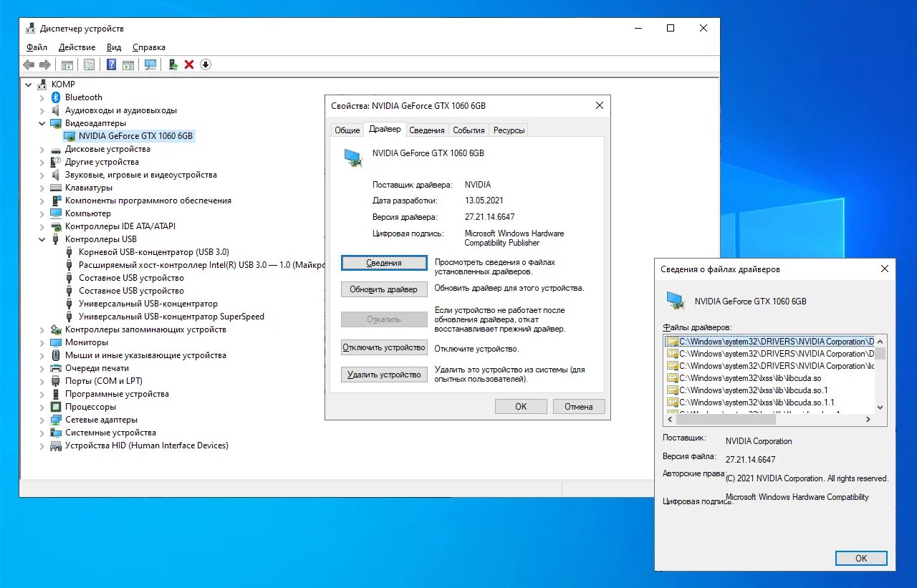917x588 pixels.
Task: Switch to the Ресурсы tab
Action: coord(509,130)
